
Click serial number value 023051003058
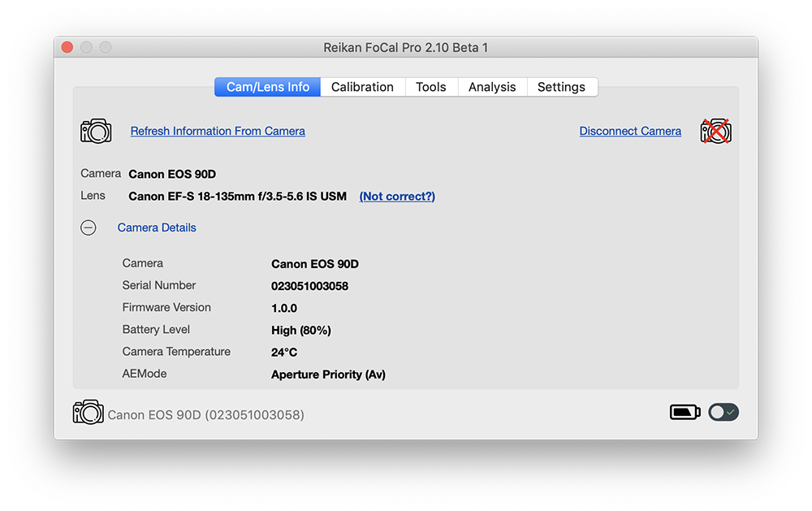309,286
